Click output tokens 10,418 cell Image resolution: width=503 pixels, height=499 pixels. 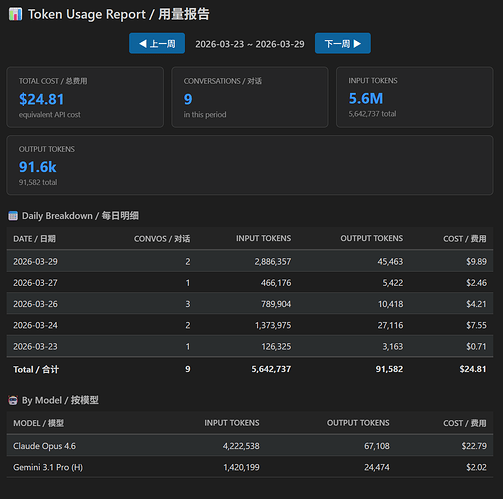coord(390,304)
